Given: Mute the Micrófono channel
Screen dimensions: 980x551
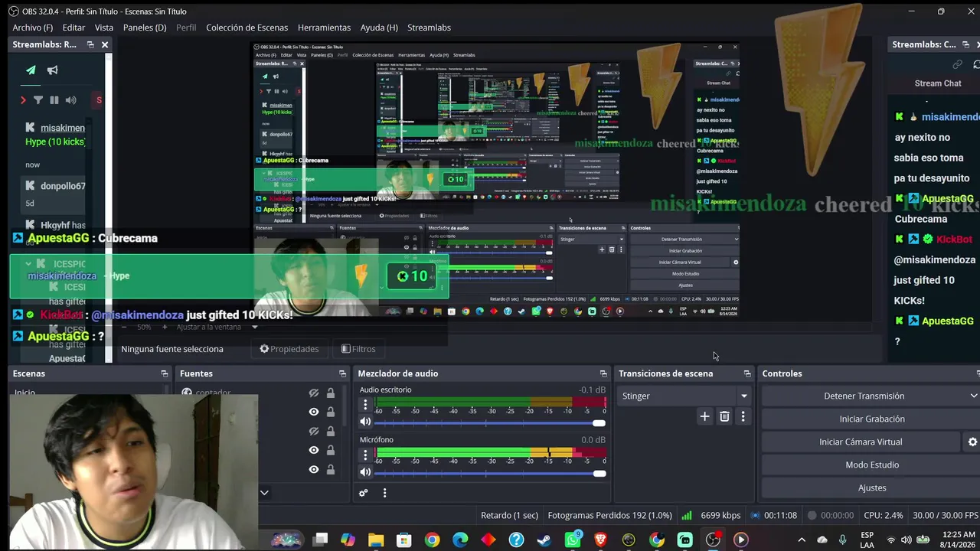Looking at the screenshot, I should (365, 472).
